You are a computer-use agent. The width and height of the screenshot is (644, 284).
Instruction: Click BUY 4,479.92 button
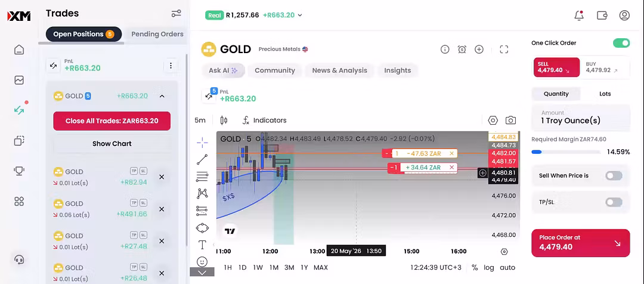point(605,67)
